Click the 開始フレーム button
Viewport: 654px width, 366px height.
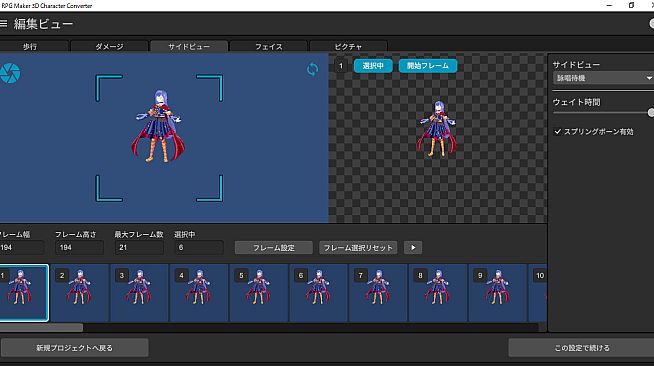[x=428, y=66]
